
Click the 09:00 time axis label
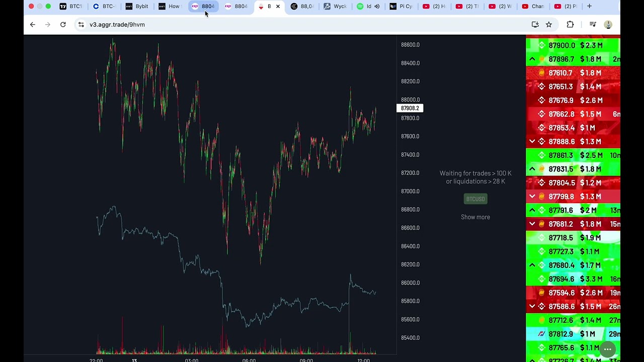[x=306, y=360]
